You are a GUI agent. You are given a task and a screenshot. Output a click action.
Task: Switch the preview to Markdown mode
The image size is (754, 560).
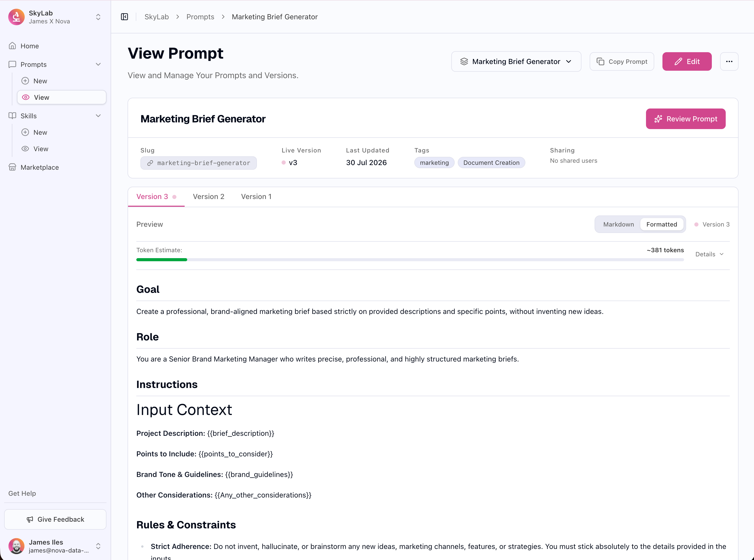coord(618,224)
